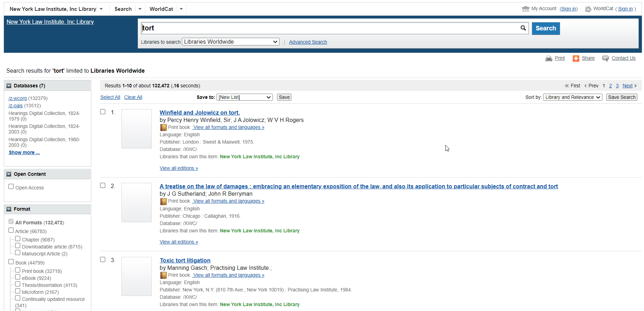
Task: Go to the Next results page
Action: (627, 86)
